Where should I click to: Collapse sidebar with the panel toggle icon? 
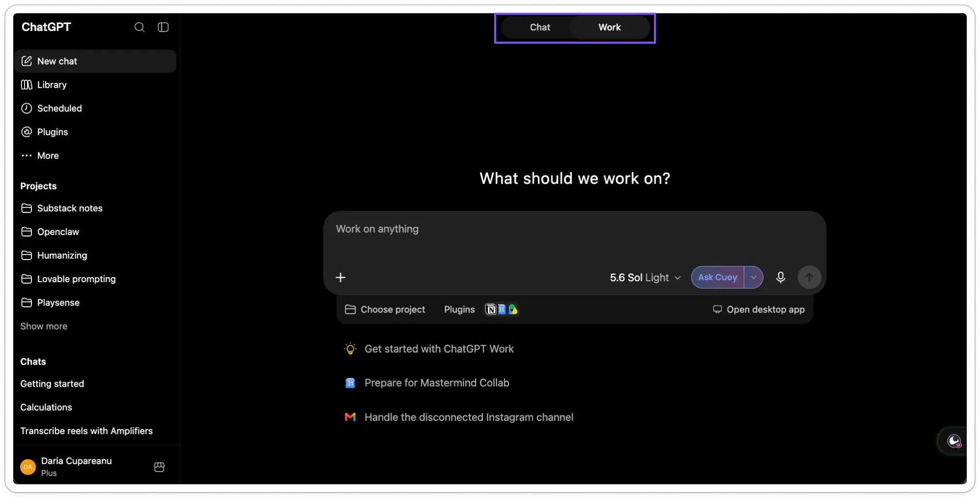[163, 27]
